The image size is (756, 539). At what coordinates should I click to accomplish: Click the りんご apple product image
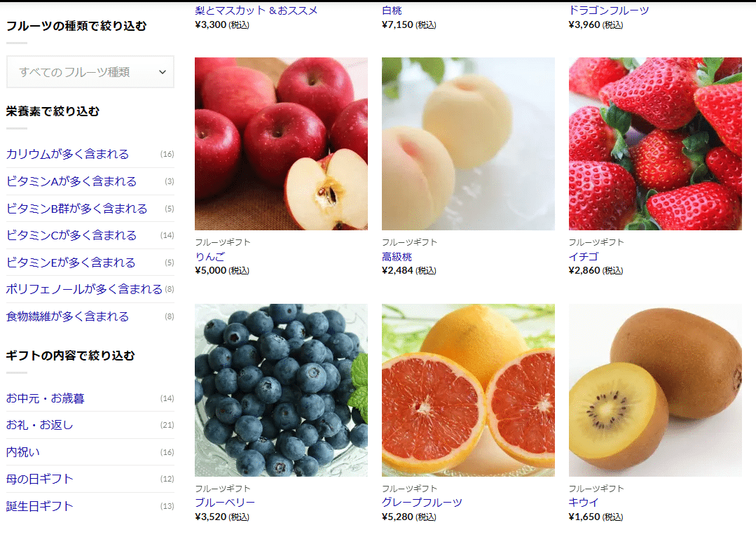click(x=281, y=143)
